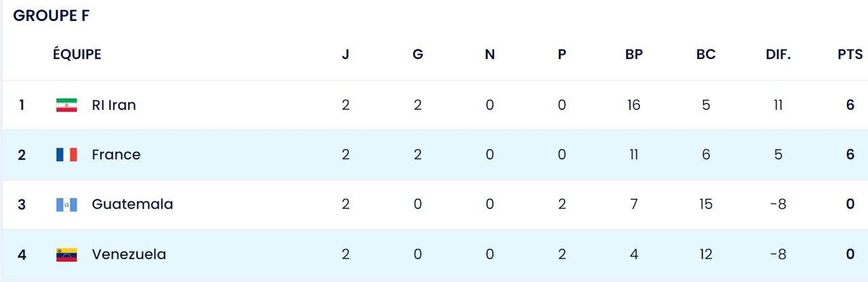Select the Guatemala team name
The image size is (868, 282).
[132, 204]
